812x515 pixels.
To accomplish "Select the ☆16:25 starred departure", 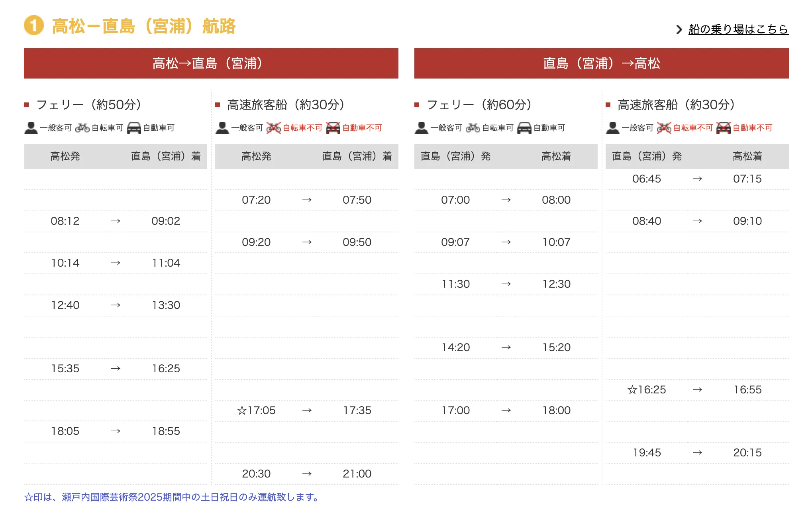I will [x=647, y=389].
